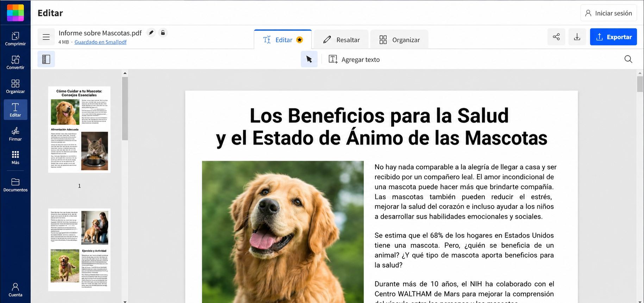Viewport: 644px width, 303px height.
Task: Open the Cuenta account section
Action: coord(15,290)
